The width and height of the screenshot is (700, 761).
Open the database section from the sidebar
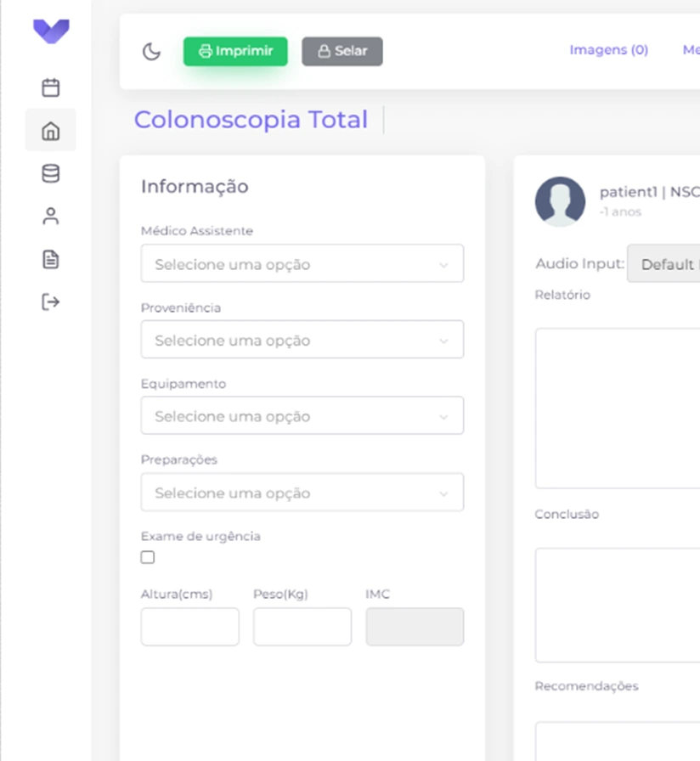point(50,173)
